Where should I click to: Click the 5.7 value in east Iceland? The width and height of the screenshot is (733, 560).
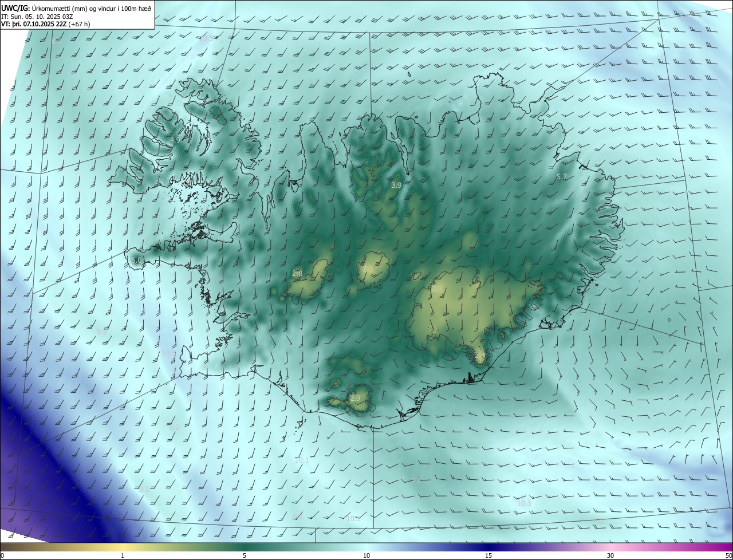coord(561,177)
